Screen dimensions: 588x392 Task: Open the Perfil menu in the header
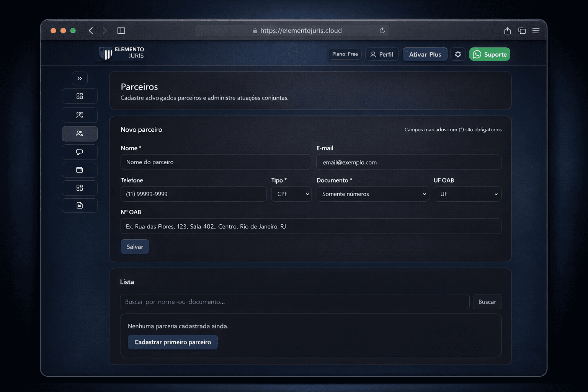tap(382, 54)
